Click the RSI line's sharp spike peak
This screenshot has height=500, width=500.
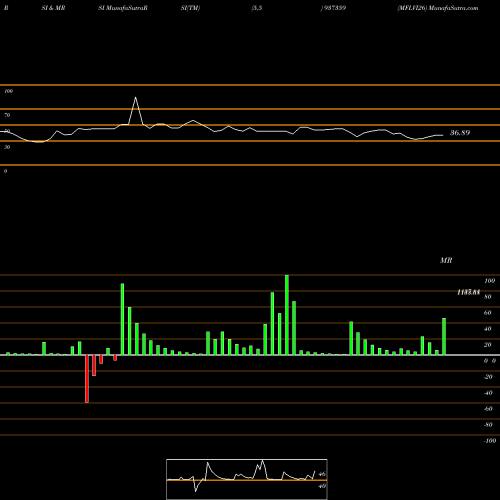point(135,97)
